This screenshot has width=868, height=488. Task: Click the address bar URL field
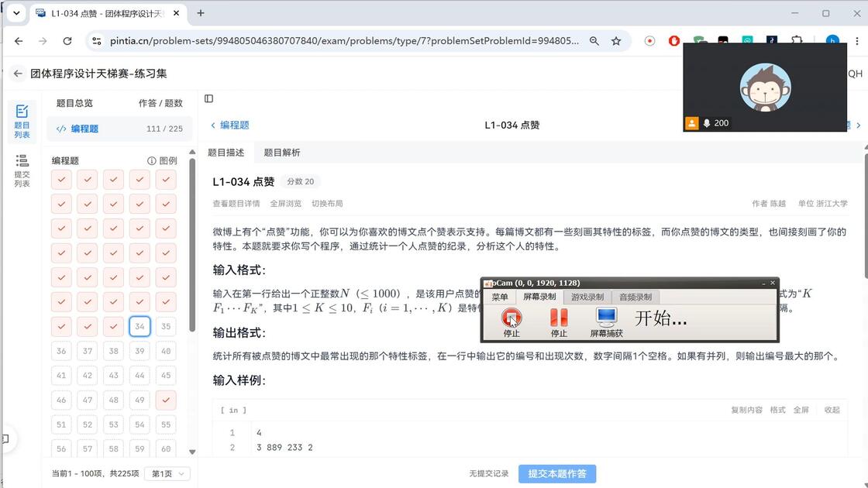click(344, 41)
